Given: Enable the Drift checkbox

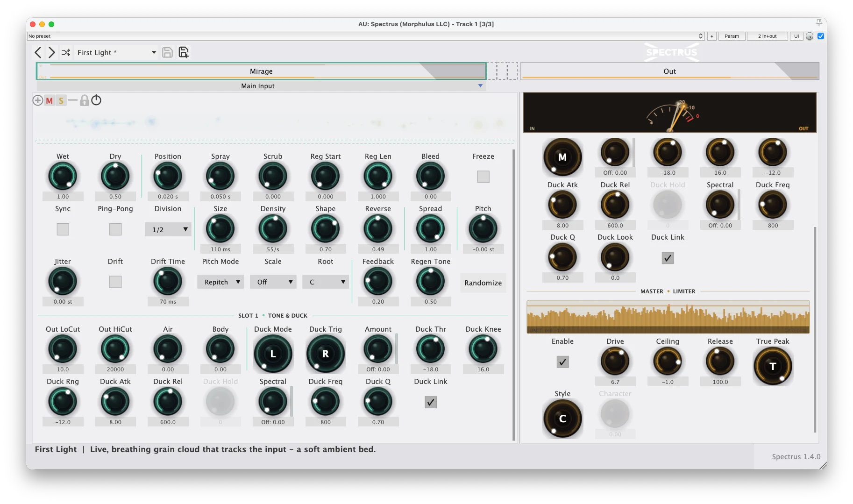Looking at the screenshot, I should pyautogui.click(x=115, y=282).
